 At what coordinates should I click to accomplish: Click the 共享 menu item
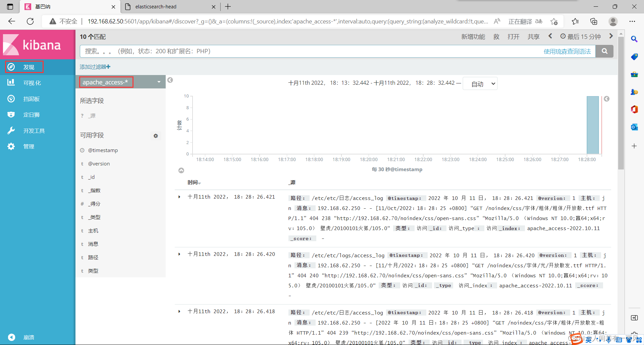pyautogui.click(x=533, y=37)
